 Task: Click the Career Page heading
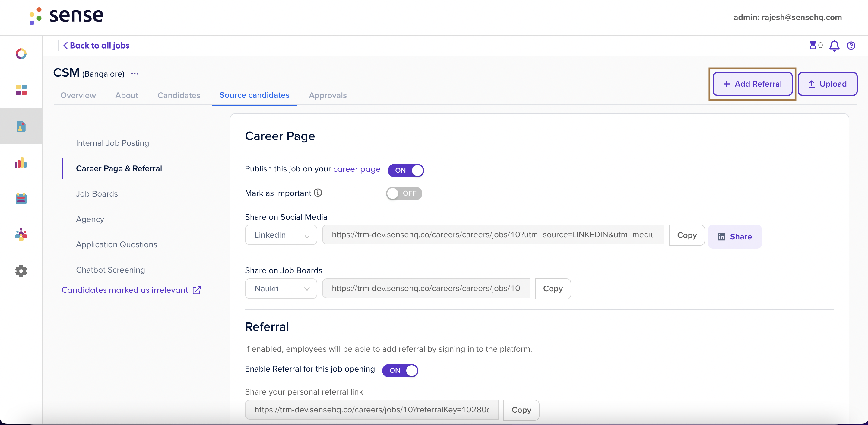coord(280,136)
